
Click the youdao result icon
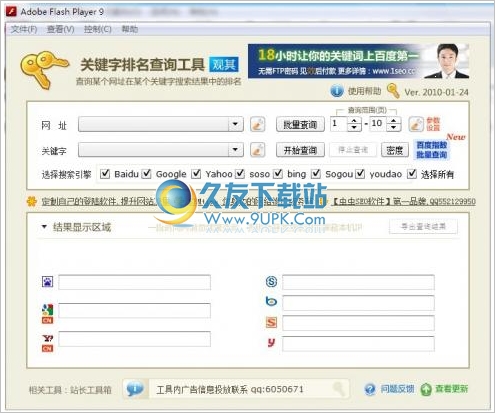click(271, 342)
